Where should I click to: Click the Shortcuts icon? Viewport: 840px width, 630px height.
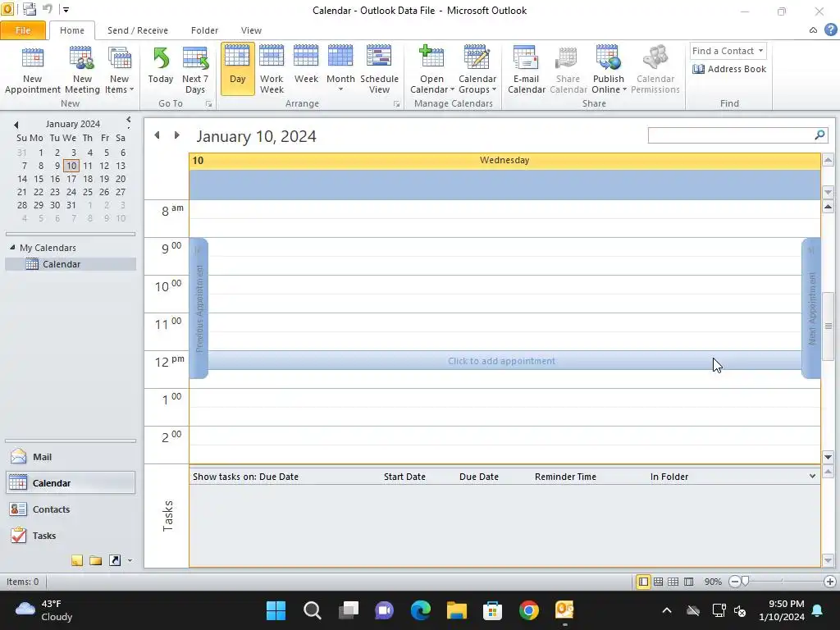[x=115, y=560]
